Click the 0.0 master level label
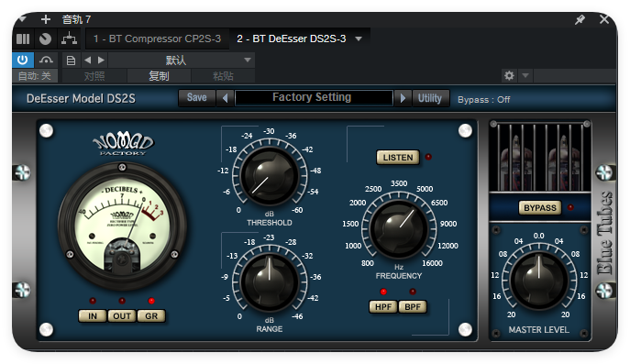This screenshot has width=630, height=364. tap(539, 236)
